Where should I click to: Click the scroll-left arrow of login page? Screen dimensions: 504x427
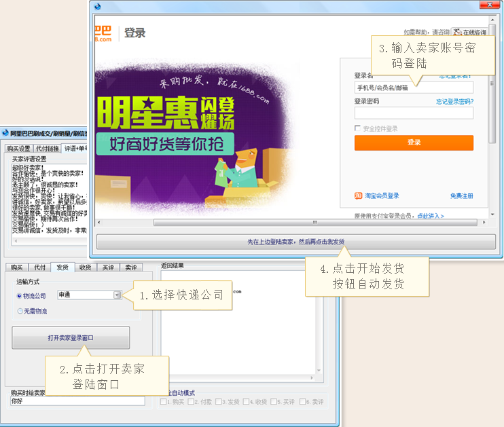coord(98,223)
